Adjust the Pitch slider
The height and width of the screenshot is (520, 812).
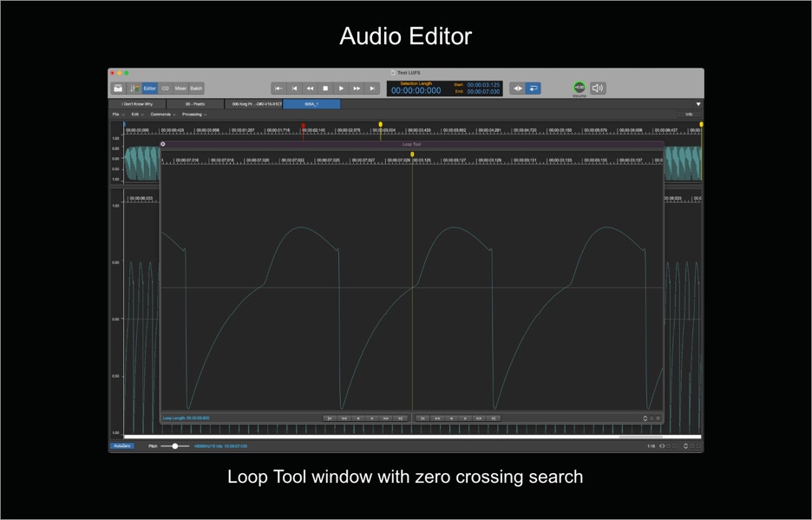(175, 446)
